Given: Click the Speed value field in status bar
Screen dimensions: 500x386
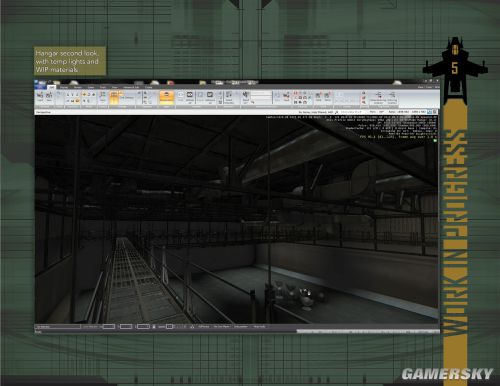Looking at the screenshot, I should pos(169,327).
